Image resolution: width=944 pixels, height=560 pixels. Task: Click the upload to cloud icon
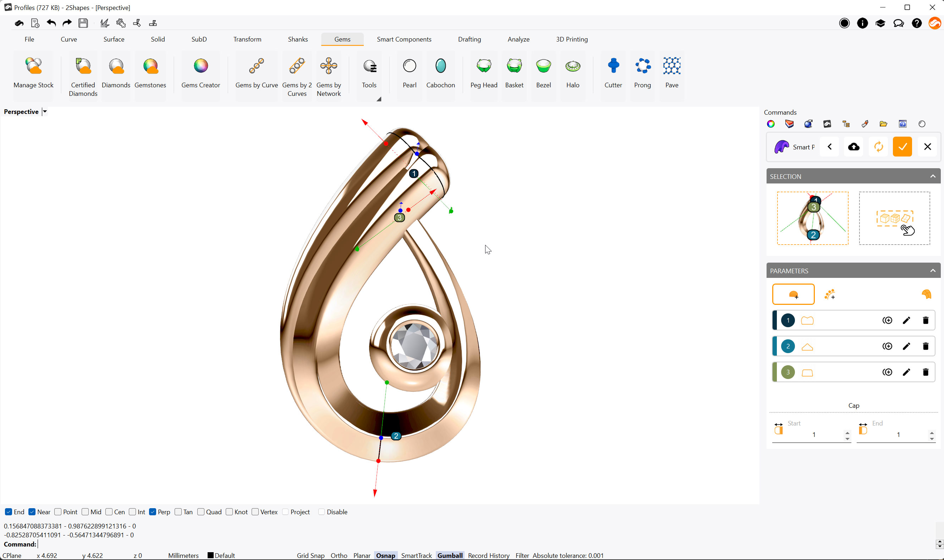click(x=854, y=147)
